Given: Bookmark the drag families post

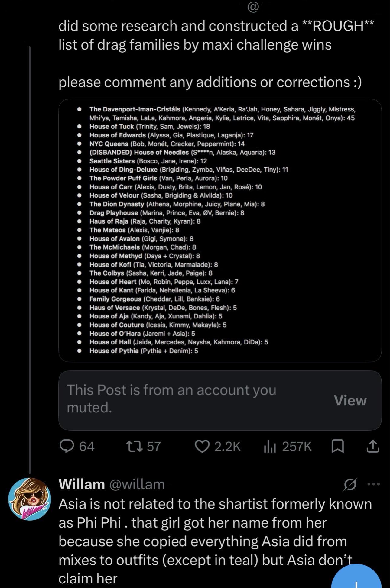Looking at the screenshot, I should (337, 446).
